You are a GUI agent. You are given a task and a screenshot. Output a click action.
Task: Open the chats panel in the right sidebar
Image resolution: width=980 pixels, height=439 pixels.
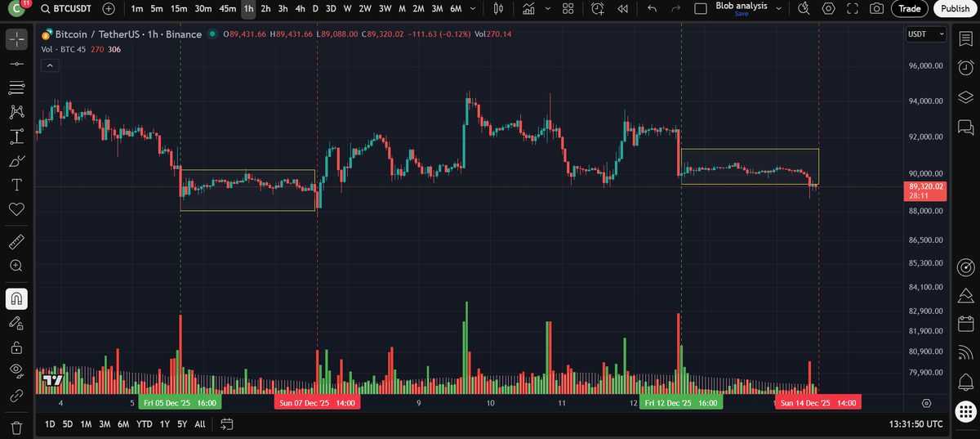click(x=964, y=127)
